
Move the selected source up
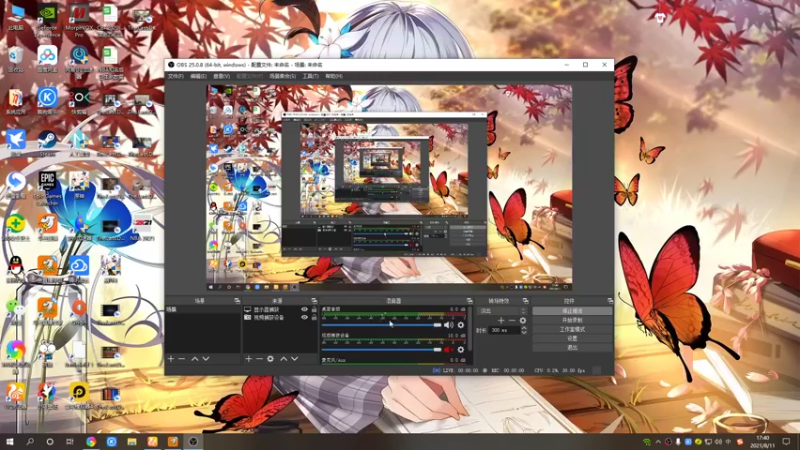(x=284, y=359)
